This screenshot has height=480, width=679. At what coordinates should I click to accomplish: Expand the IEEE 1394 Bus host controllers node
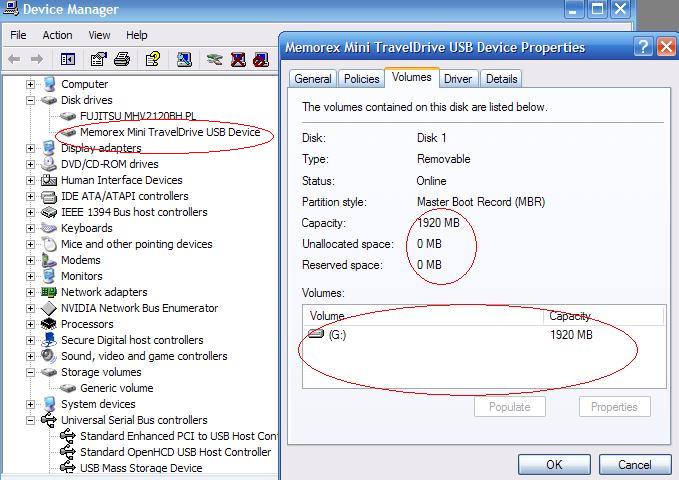[x=30, y=212]
